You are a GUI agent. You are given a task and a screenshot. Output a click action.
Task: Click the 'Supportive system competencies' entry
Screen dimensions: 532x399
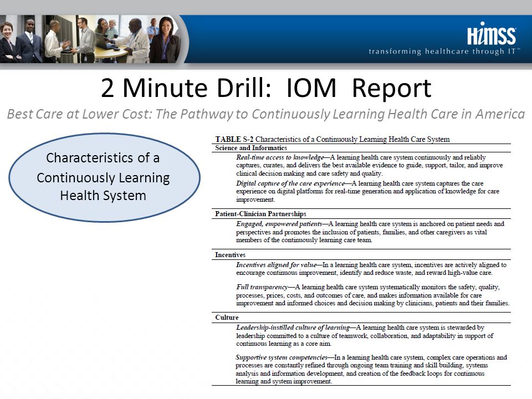pos(371,369)
